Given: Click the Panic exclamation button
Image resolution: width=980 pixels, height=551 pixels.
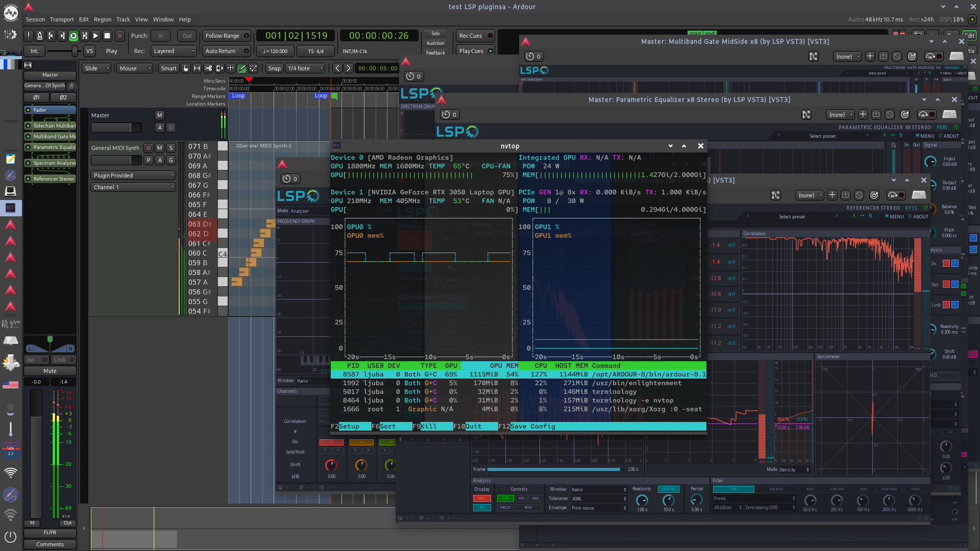Looking at the screenshot, I should point(28,36).
